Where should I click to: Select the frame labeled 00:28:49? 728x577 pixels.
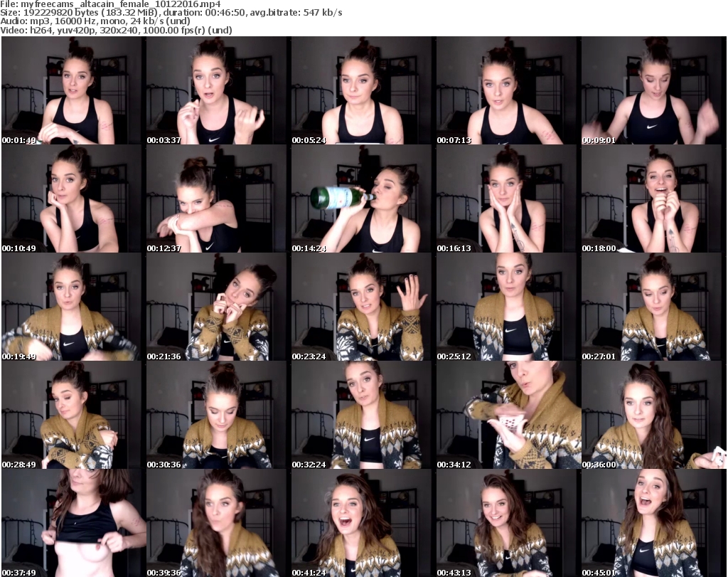point(73,415)
